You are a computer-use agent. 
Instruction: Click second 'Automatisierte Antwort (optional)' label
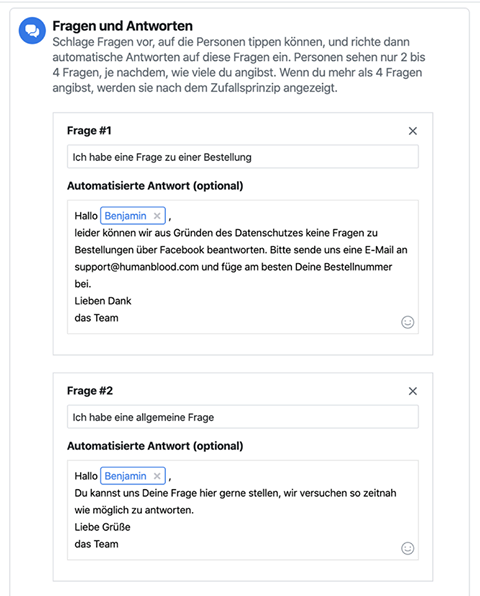click(155, 446)
